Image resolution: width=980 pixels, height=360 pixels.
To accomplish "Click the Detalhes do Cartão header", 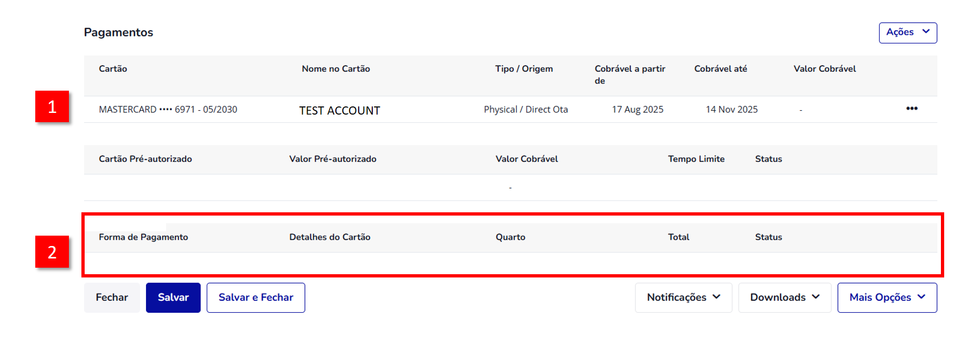I will pyautogui.click(x=330, y=237).
